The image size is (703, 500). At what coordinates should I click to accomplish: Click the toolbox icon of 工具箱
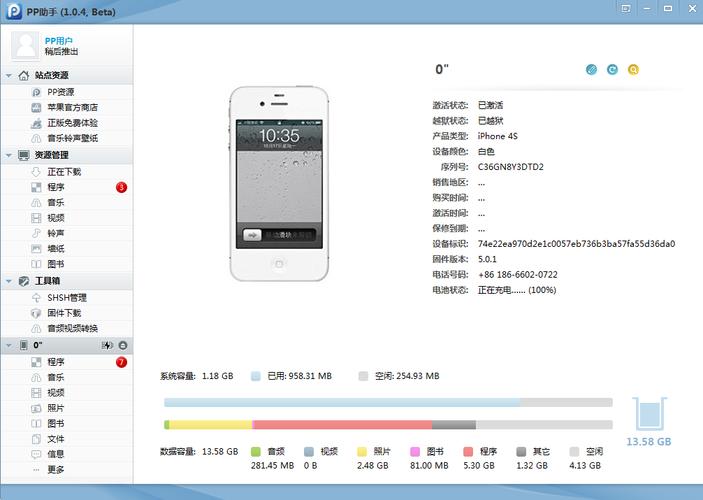(24, 281)
